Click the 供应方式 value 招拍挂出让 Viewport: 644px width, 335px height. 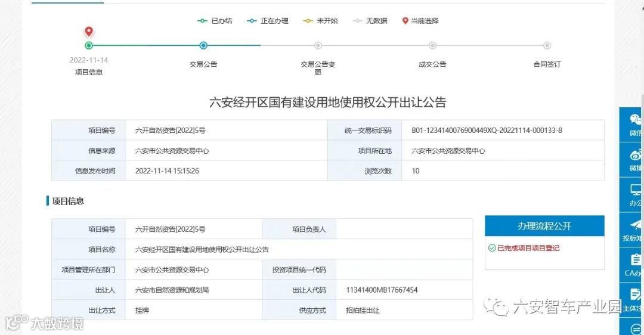[363, 311]
